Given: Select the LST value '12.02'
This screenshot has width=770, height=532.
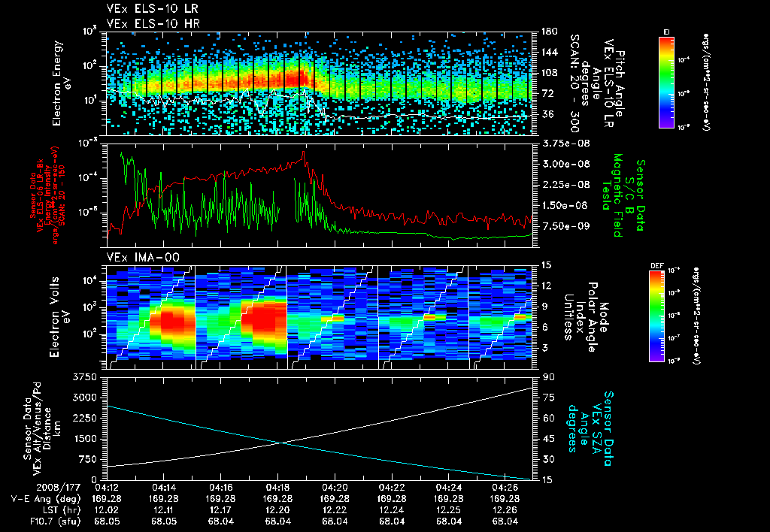Looking at the screenshot, I should [107, 510].
